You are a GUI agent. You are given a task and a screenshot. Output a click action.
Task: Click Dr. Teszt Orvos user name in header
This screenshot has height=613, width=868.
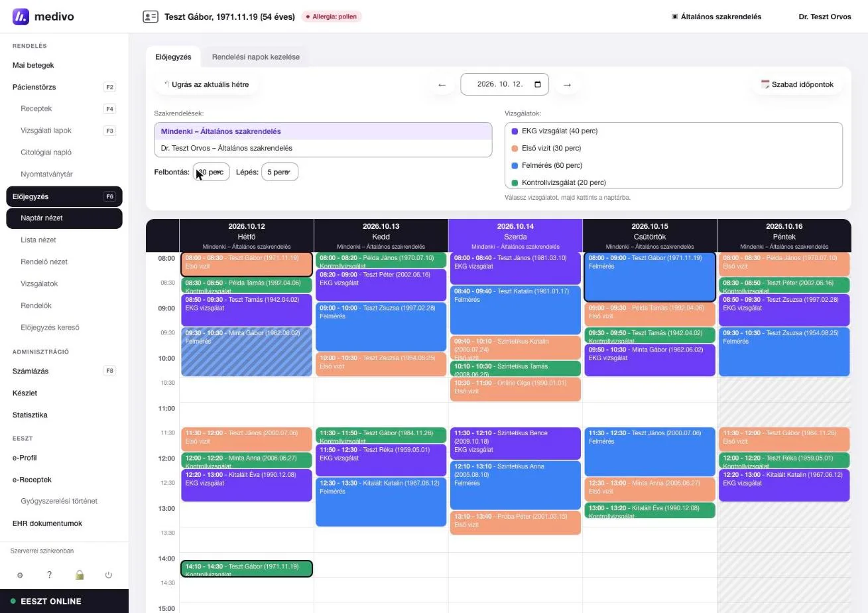click(825, 17)
